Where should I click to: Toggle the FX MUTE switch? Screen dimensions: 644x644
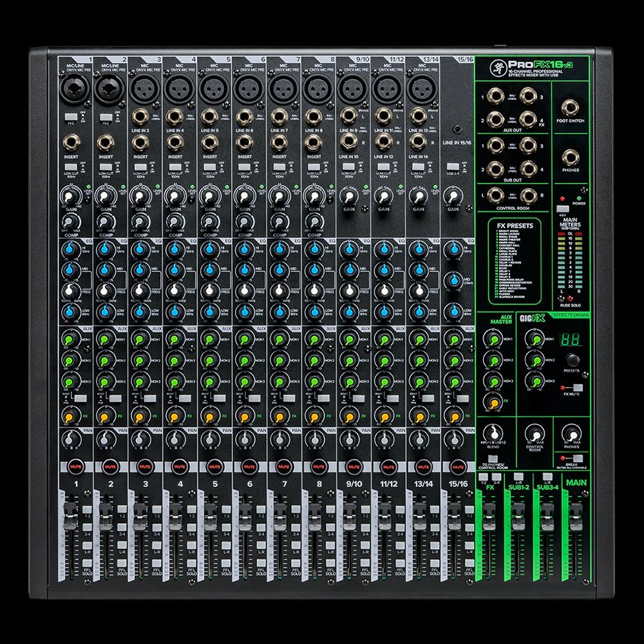point(578,388)
